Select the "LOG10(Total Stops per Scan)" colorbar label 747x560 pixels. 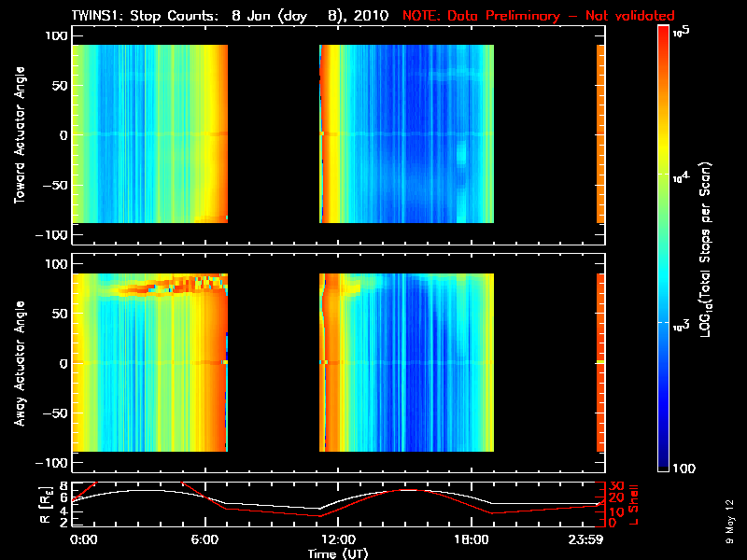(x=705, y=249)
